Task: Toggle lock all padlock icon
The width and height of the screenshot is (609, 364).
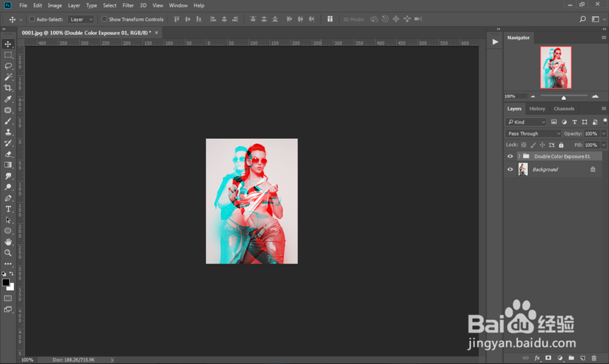Action: pos(561,145)
